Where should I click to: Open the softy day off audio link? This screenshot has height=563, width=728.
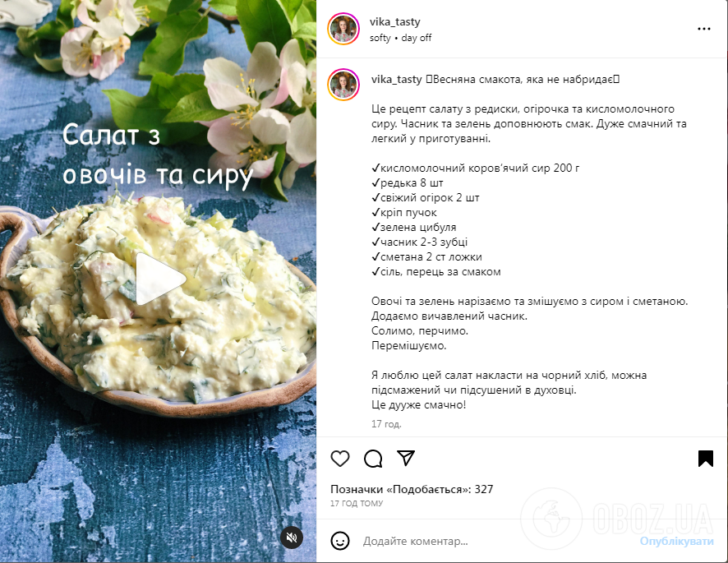[400, 38]
